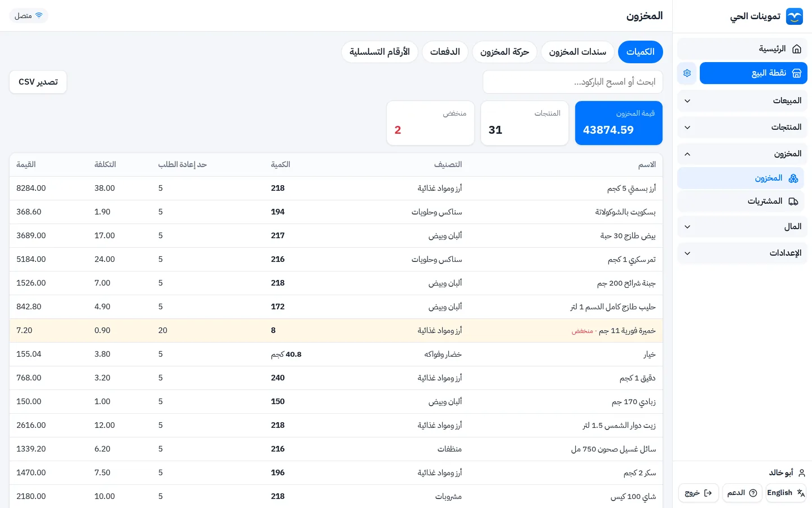Click product name أرز بسمتي 5 كجم
The image size is (812, 508).
point(631,189)
